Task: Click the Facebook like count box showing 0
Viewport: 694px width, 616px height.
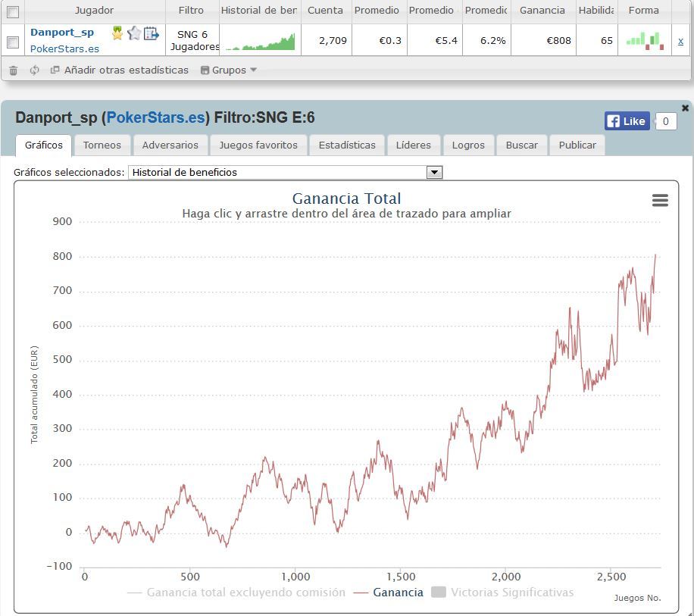Action: click(x=666, y=121)
